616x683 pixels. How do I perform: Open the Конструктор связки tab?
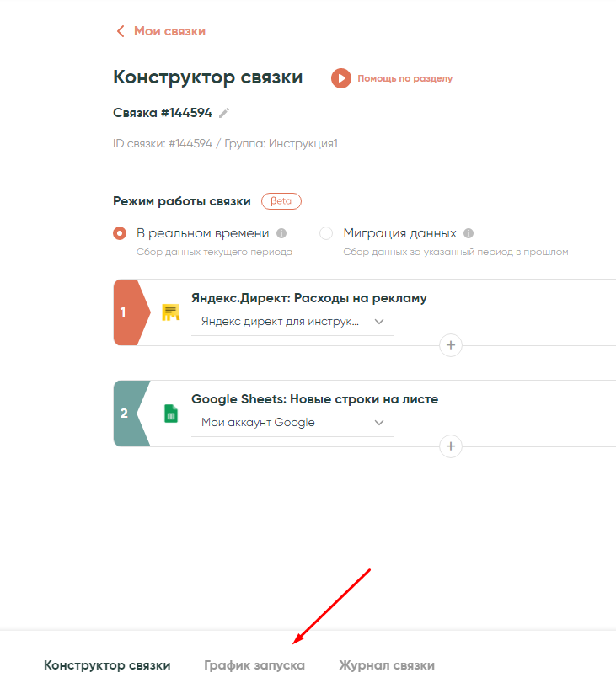107,665
